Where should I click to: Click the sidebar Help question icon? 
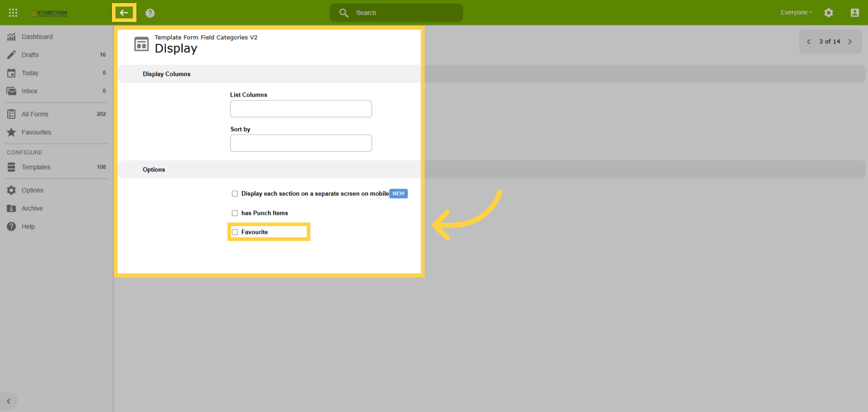pos(12,226)
